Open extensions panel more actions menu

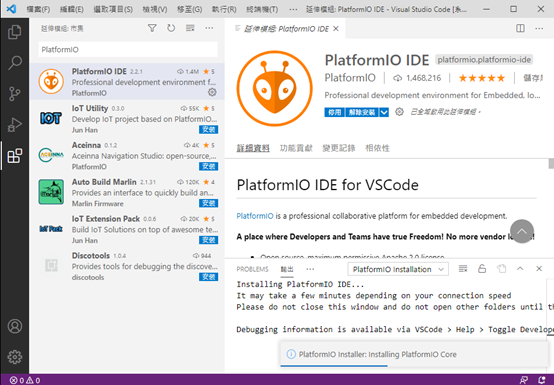pyautogui.click(x=209, y=28)
